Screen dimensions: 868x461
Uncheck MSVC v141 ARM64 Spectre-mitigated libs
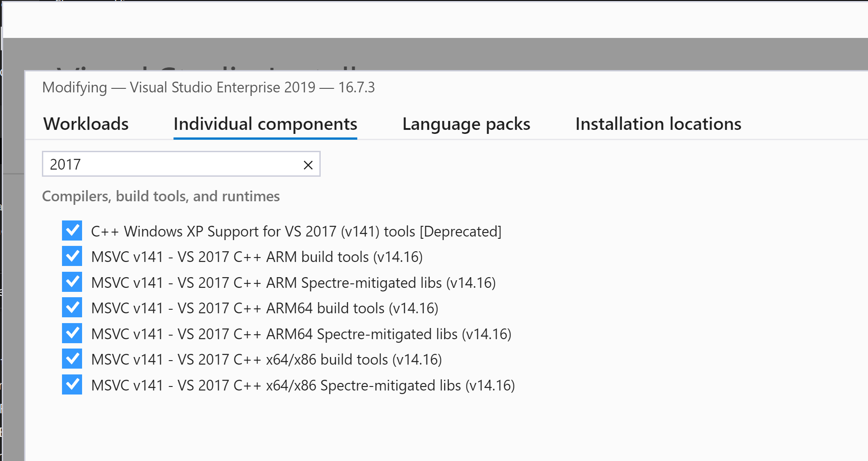[72, 333]
